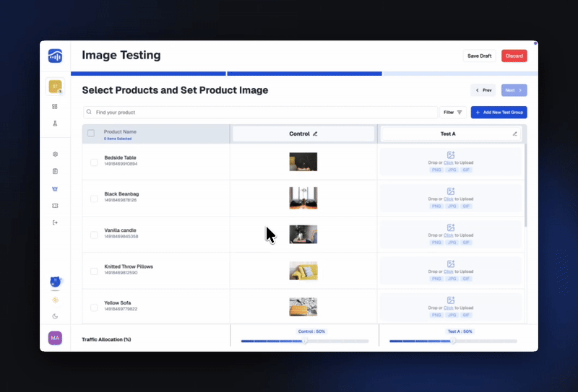Screen dimensions: 578x392
Task: Click upload image icon for Knitted Throw Pillows
Action: pyautogui.click(x=451, y=263)
